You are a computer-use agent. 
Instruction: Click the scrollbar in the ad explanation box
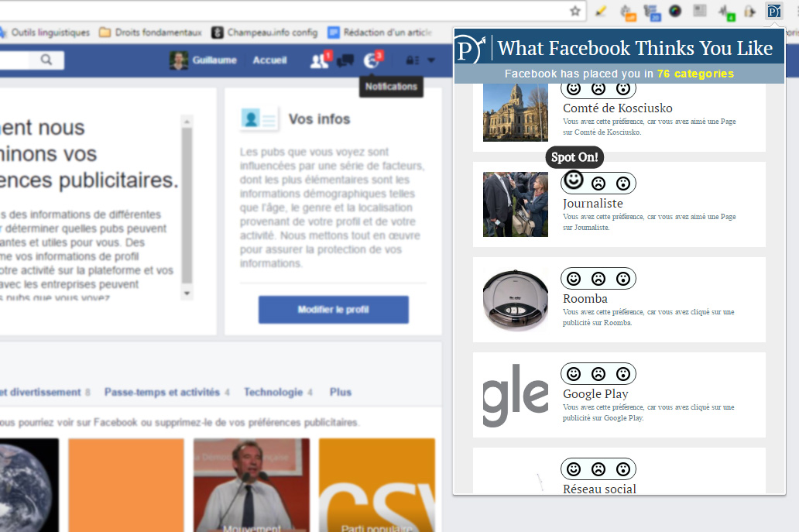pos(187,205)
